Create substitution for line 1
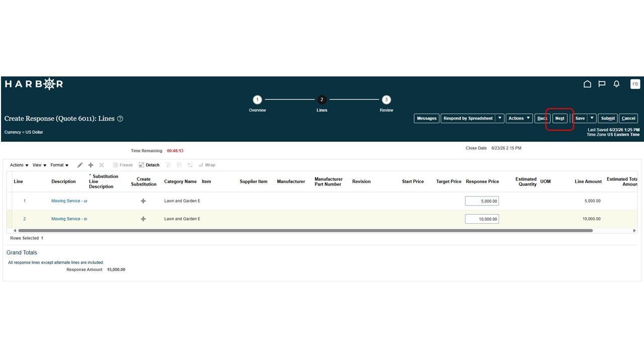The height and width of the screenshot is (362, 644). point(143,201)
